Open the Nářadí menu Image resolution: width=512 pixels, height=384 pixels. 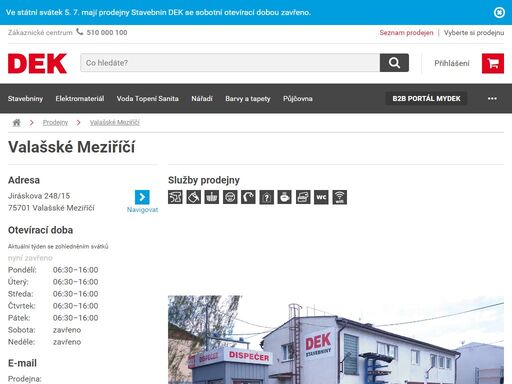tap(202, 99)
